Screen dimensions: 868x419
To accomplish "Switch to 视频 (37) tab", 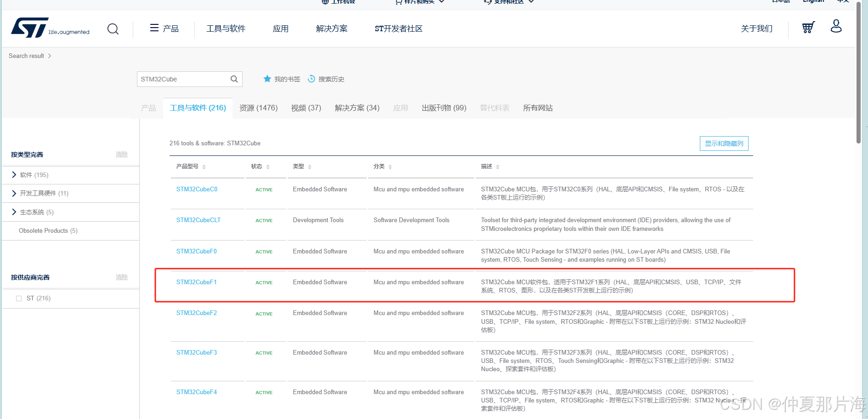I will (306, 108).
